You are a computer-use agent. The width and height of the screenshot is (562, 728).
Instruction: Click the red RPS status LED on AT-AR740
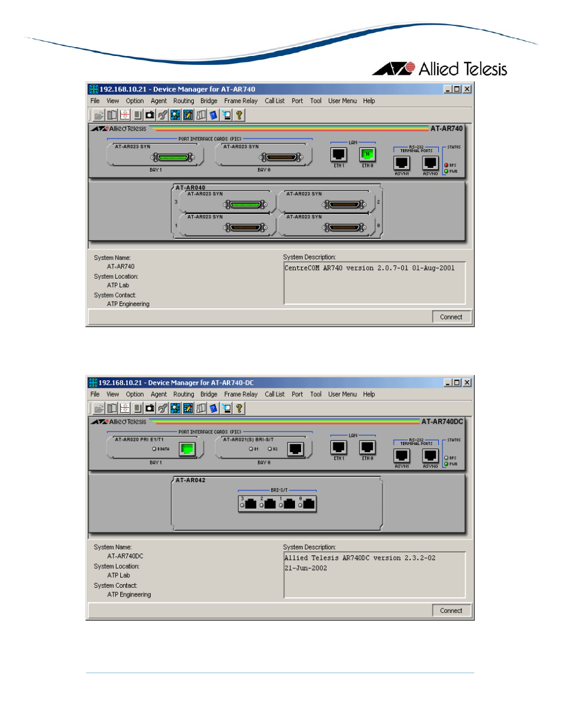447,165
